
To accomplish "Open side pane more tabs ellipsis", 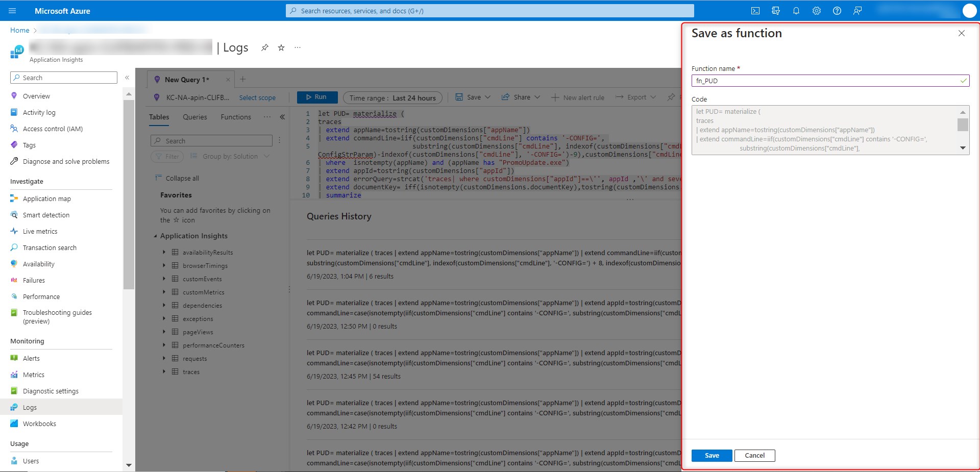I will [267, 117].
